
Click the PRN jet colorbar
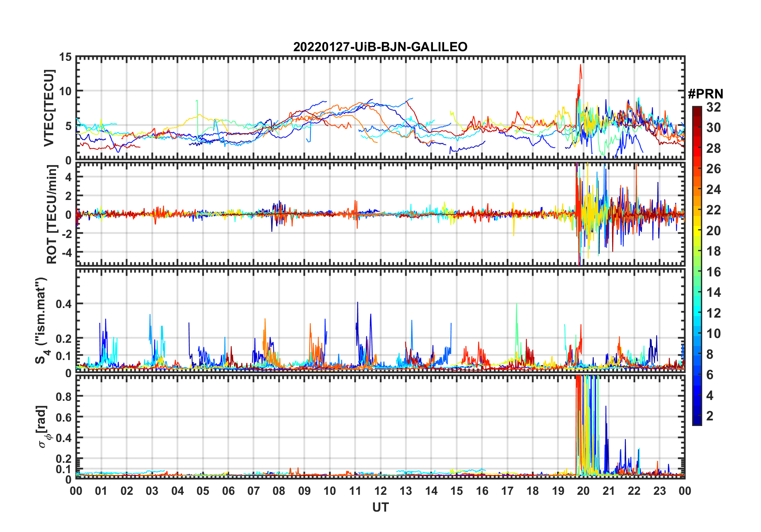697,266
